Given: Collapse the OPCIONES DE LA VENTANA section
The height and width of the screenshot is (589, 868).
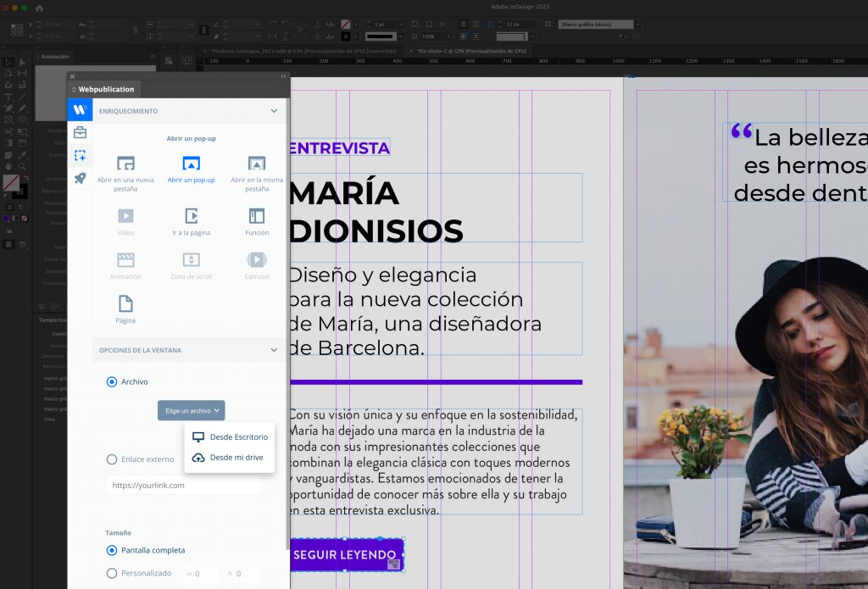Looking at the screenshot, I should [x=274, y=349].
